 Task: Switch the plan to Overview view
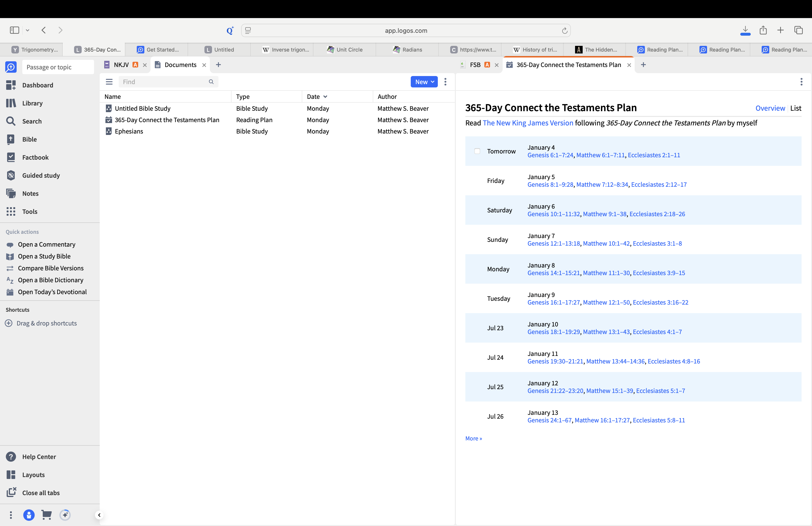pos(770,108)
